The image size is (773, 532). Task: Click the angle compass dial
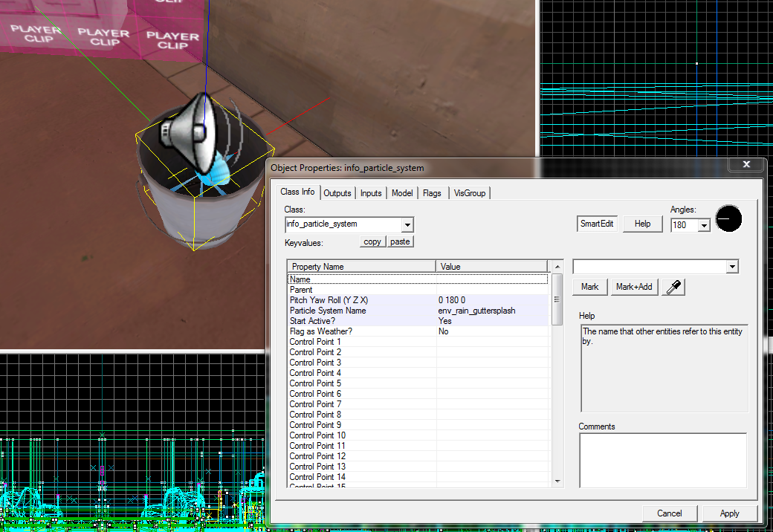pos(728,218)
